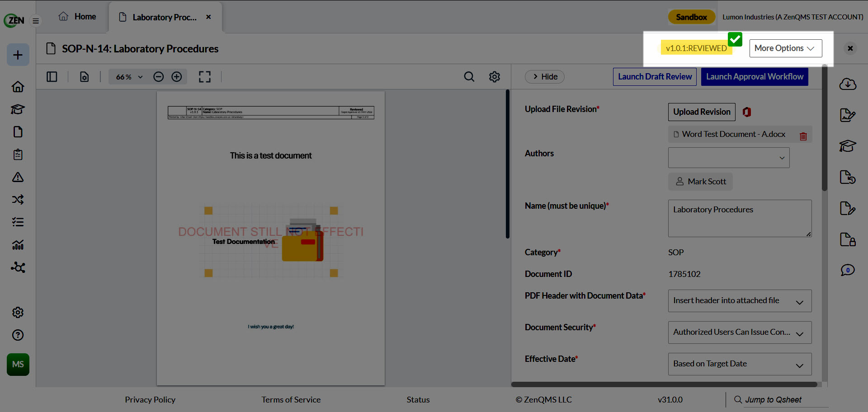The image size is (868, 412).
Task: Click the Sandbox environment badge
Action: point(691,17)
